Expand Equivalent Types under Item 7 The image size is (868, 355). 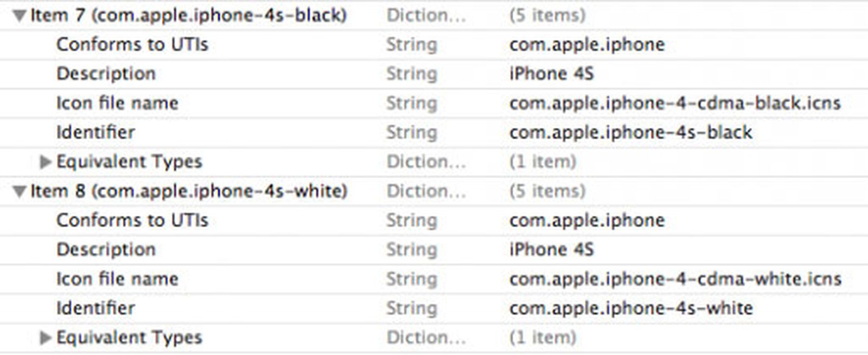[46, 162]
